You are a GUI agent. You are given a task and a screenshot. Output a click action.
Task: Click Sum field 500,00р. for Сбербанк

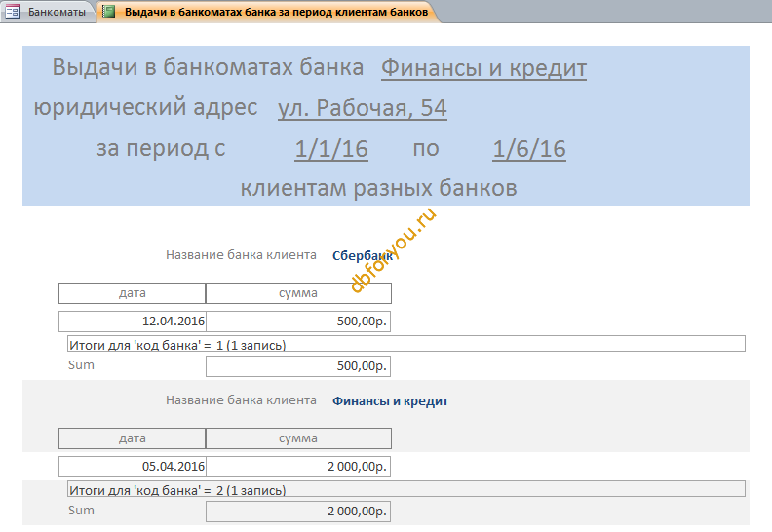(x=298, y=366)
